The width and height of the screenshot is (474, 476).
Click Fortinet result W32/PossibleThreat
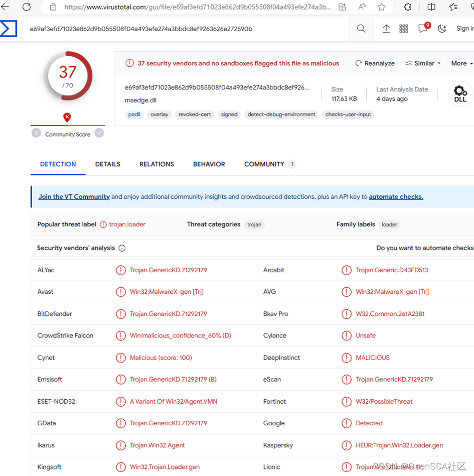(x=384, y=401)
